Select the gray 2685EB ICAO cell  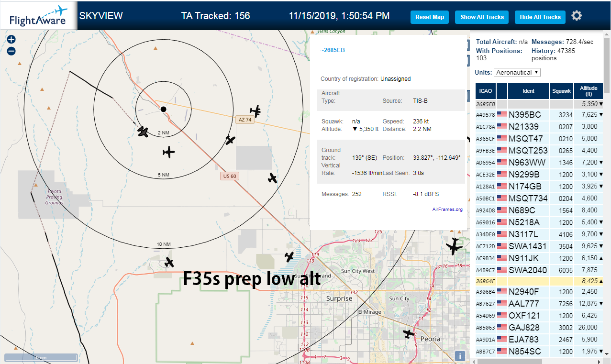click(486, 104)
